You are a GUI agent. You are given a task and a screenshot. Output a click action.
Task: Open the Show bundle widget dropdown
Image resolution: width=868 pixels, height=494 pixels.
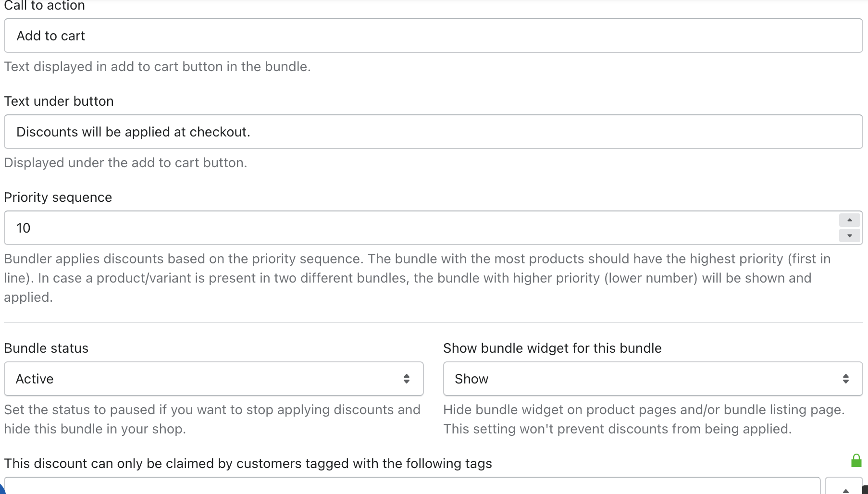653,379
